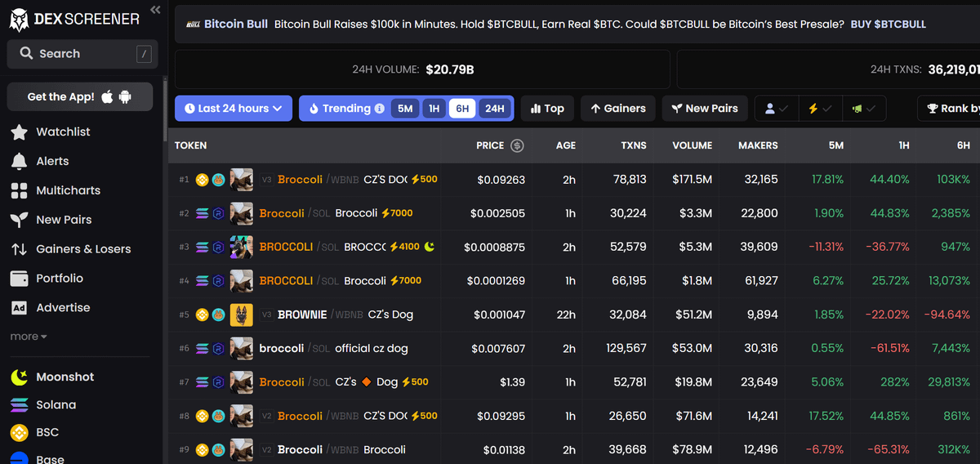Toggle the profile filter checkmark
The width and height of the screenshot is (980, 464).
(775, 109)
